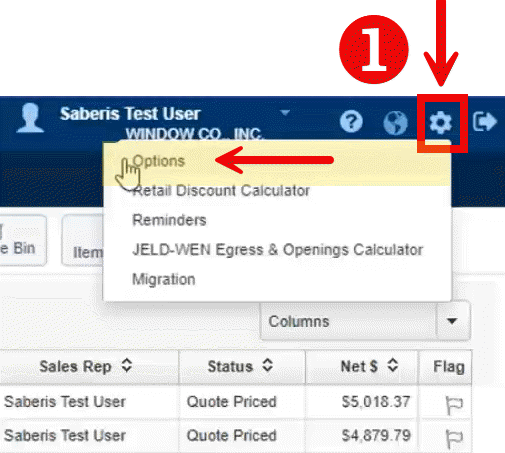Click the user profile avatar icon
505x453 pixels.
click(x=30, y=118)
